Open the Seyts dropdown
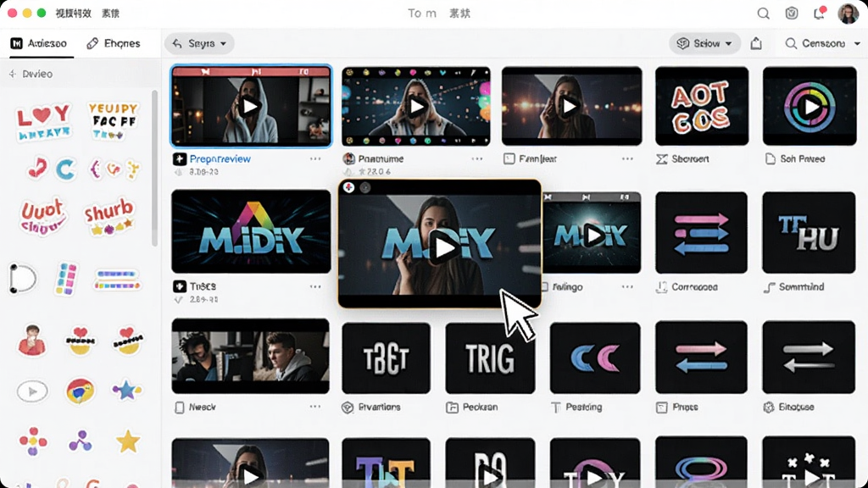The height and width of the screenshot is (488, 868). [x=199, y=43]
